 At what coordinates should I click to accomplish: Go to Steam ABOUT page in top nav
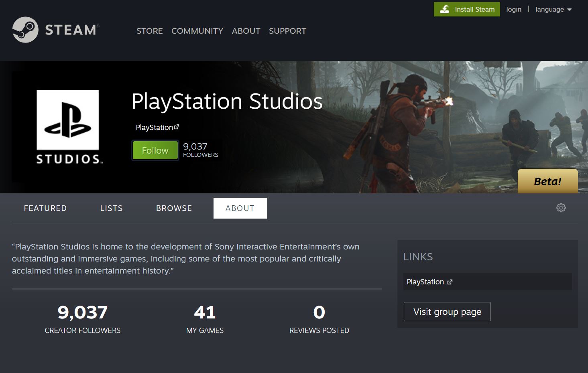[x=246, y=31]
